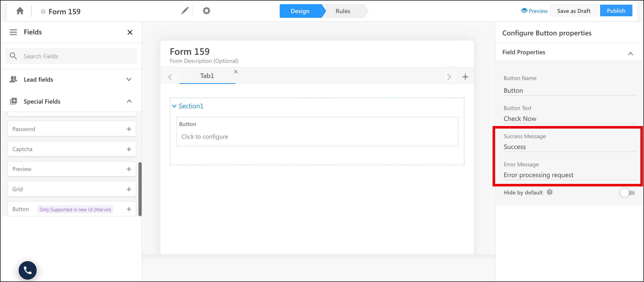Edit form name with pencil icon
This screenshot has height=282, width=644.
185,11
